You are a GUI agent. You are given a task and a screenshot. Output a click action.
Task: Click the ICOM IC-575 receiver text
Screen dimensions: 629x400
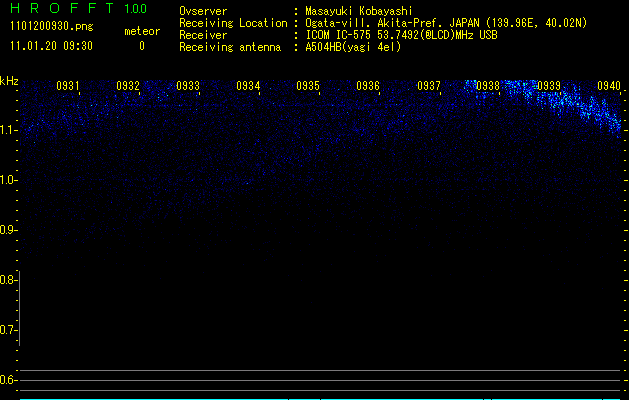401,35
